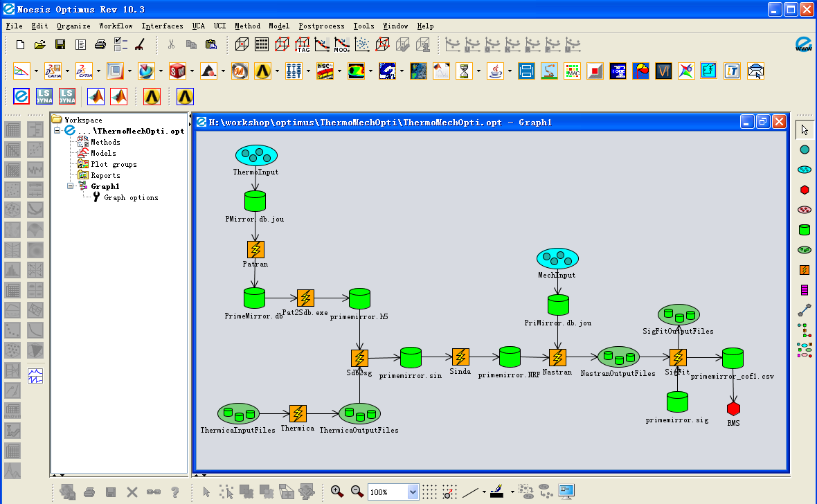
Task: Click the pen color tool icon
Action: pos(497,492)
